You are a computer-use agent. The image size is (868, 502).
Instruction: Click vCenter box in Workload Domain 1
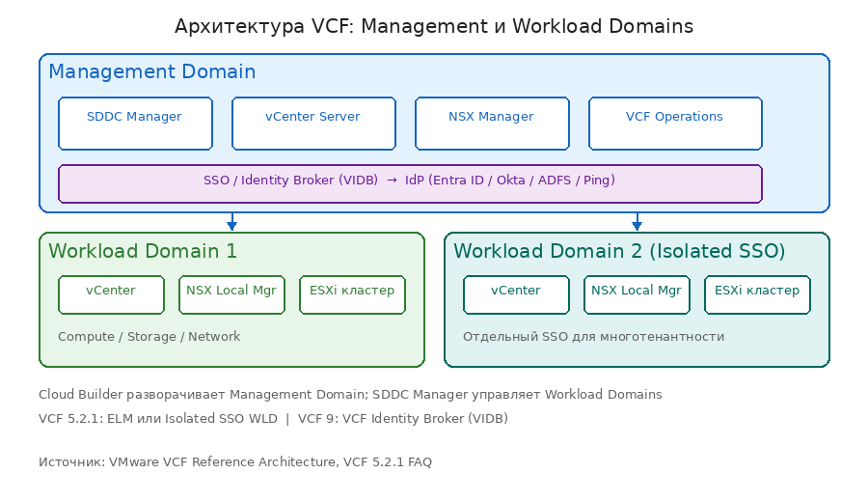[x=111, y=294]
